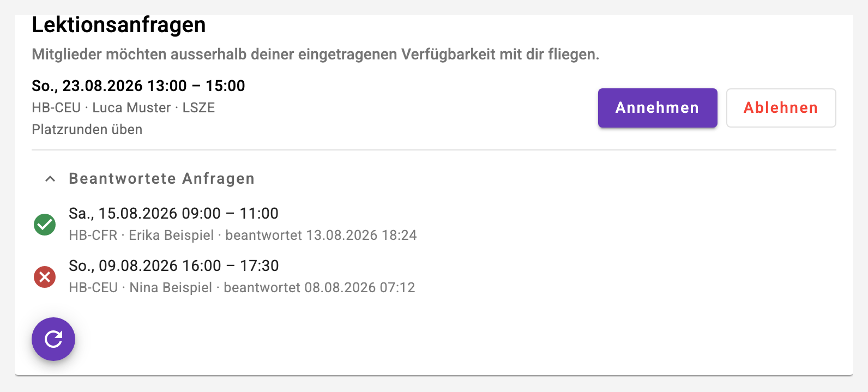Click the Lektionsanfragen heading
Viewport: 868px width, 392px height.
tap(119, 25)
